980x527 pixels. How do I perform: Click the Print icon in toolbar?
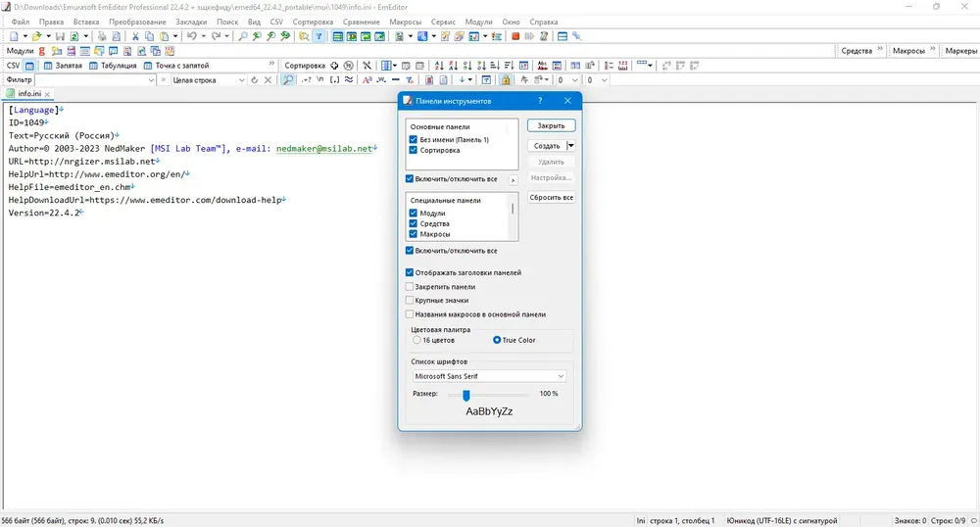[102, 36]
